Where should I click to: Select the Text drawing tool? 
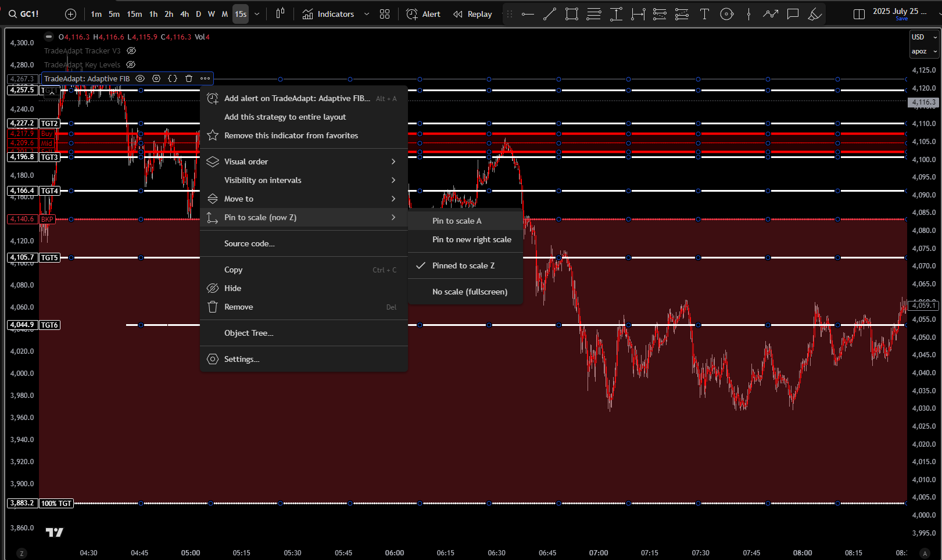click(x=704, y=14)
